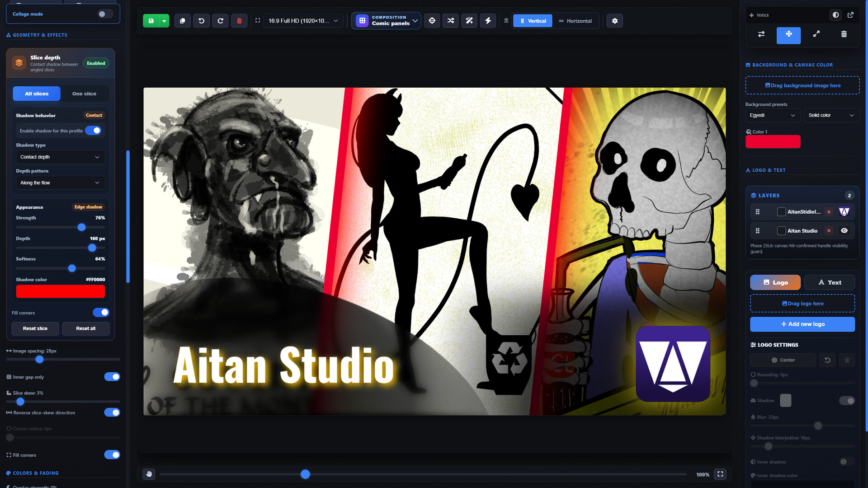
Task: Click the pop-out external link icon
Action: coord(851,15)
